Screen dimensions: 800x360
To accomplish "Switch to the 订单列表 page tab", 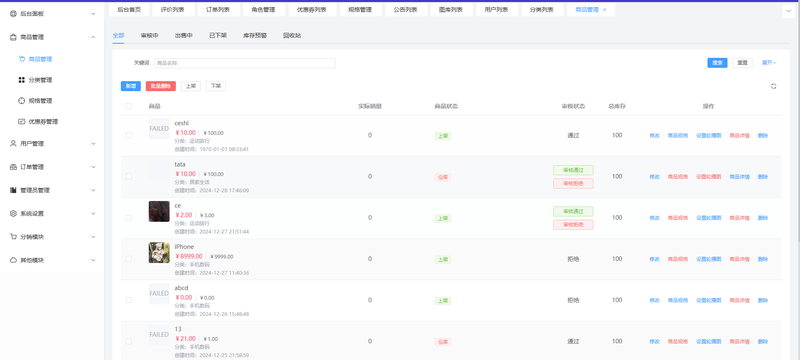I will (x=218, y=10).
